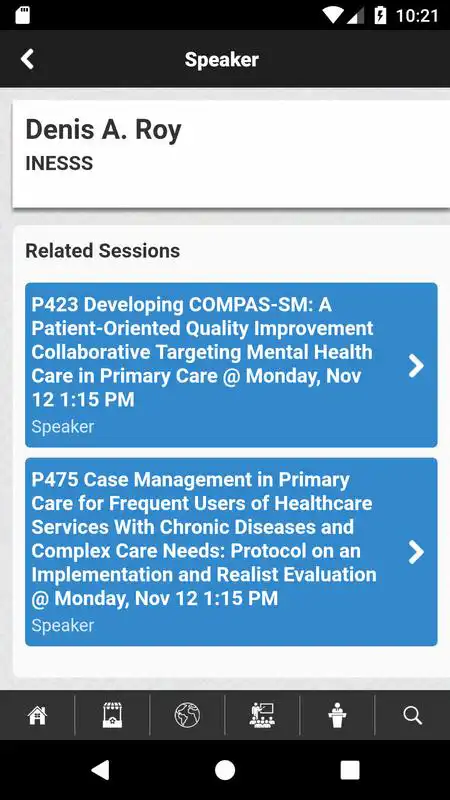This screenshot has height=800, width=450.
Task: Tap the INESSS organization label
Action: tap(59, 163)
